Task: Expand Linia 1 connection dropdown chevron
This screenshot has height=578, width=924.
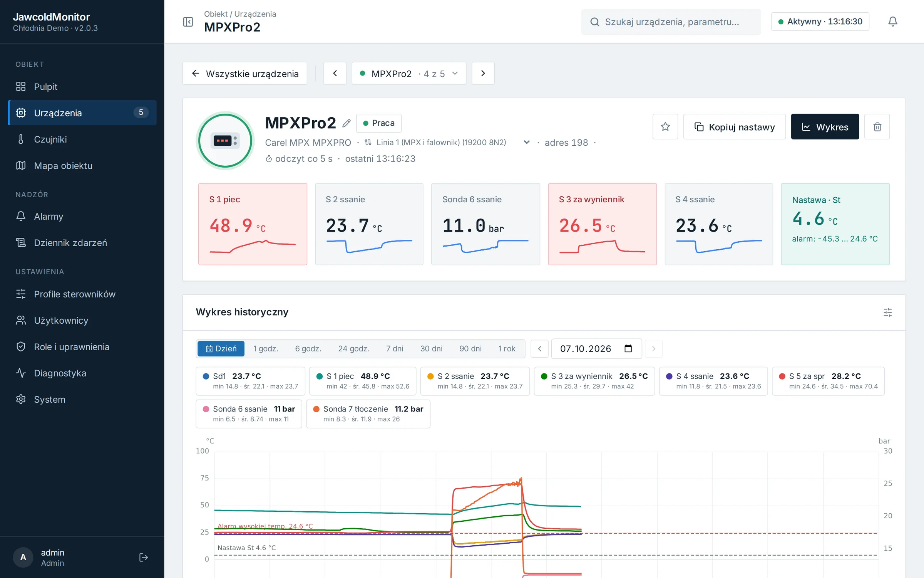Action: pos(527,143)
